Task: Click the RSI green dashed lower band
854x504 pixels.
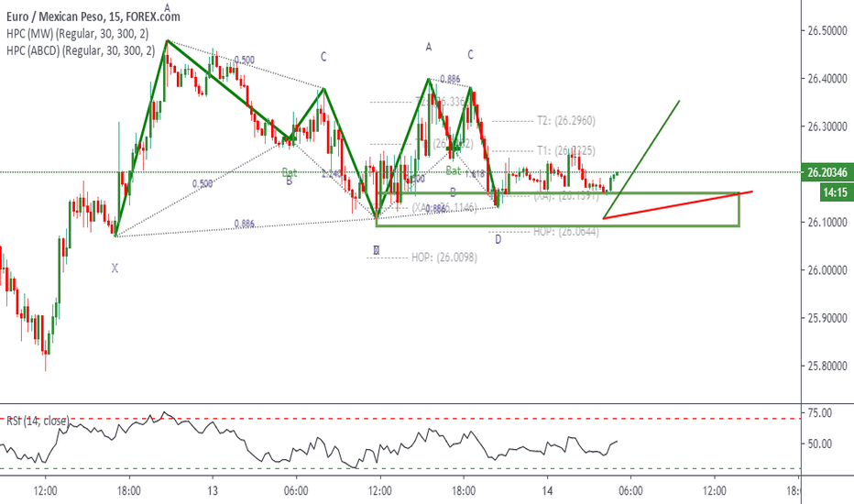Action: pyautogui.click(x=400, y=468)
